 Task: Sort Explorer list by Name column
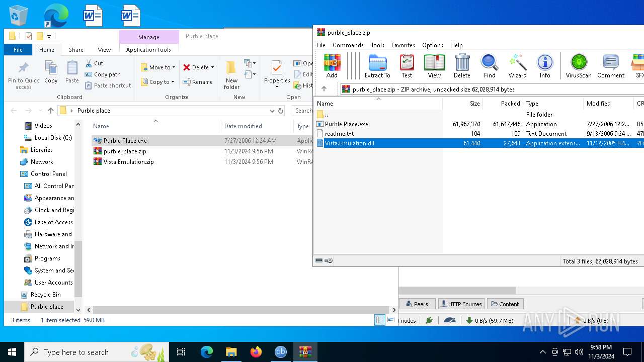coord(155,126)
